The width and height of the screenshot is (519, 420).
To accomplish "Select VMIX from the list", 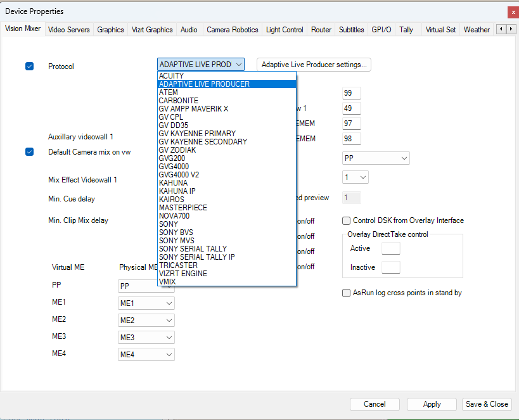I will 227,282.
